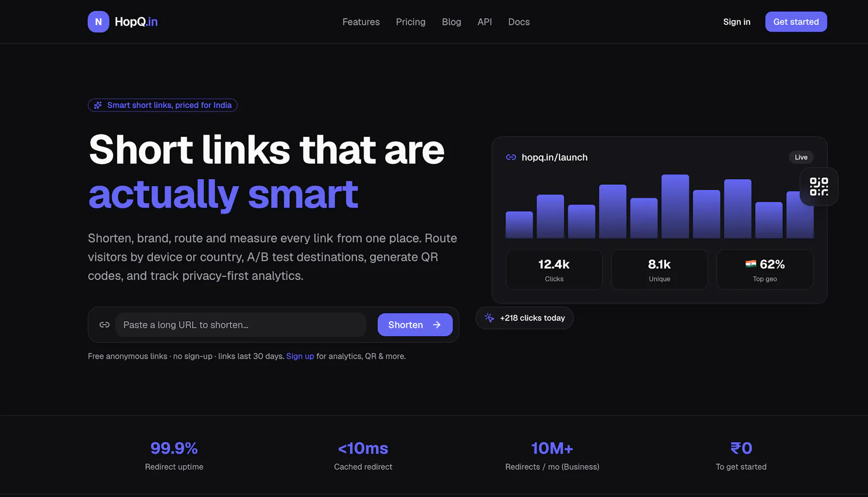Click 'Smart short links, priced for India' badge

pos(163,105)
